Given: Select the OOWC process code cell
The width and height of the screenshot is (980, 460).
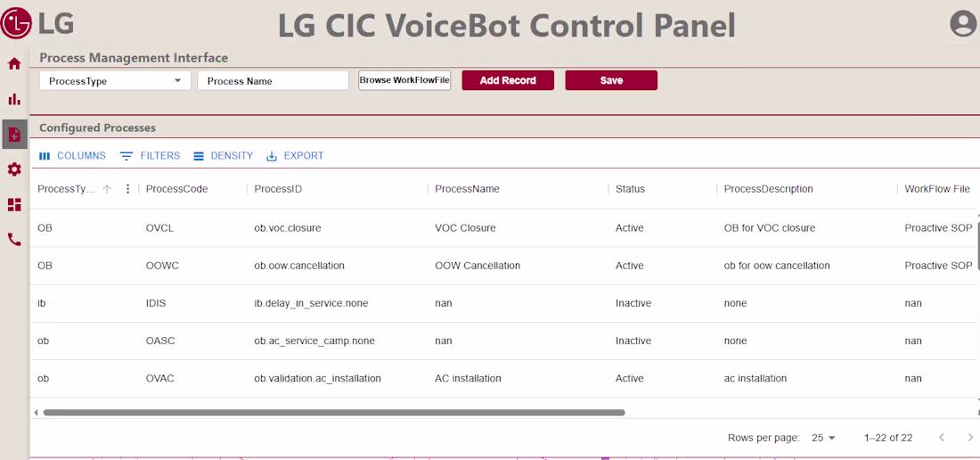Looking at the screenshot, I should (x=162, y=266).
